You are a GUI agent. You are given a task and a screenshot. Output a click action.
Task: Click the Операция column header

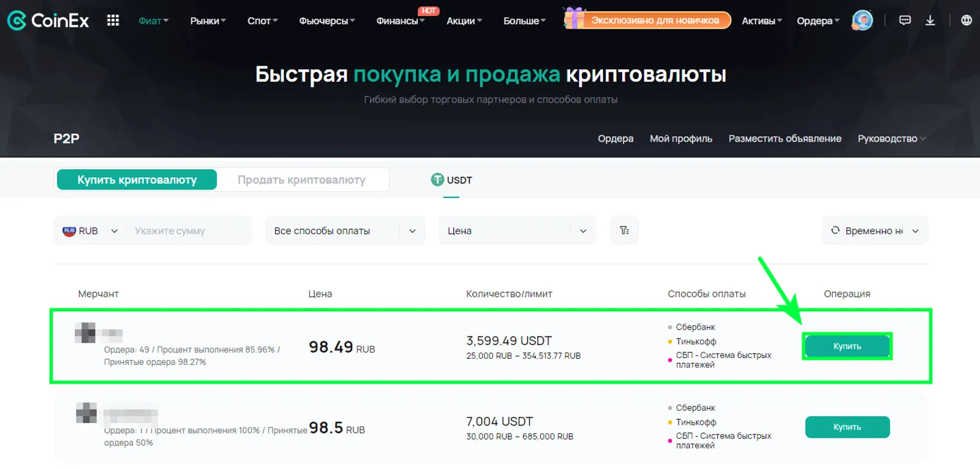click(846, 294)
